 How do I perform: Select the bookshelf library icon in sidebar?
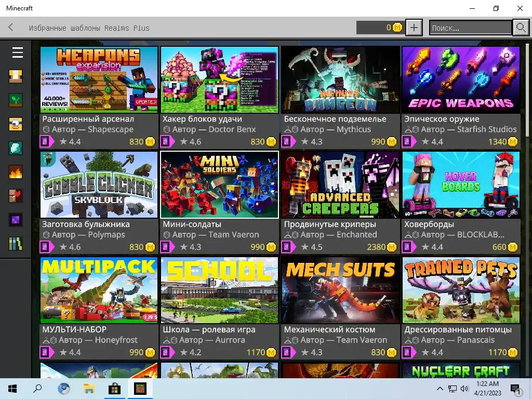click(x=16, y=244)
